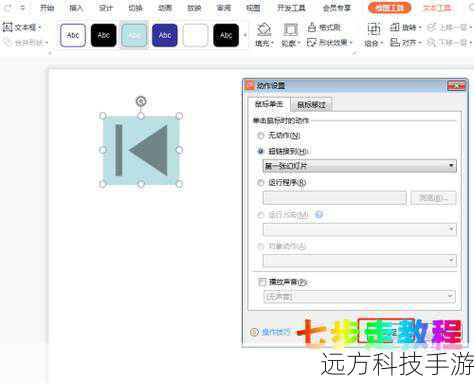Open quick access toolbar customize dropdown

pyautogui.click(x=23, y=8)
